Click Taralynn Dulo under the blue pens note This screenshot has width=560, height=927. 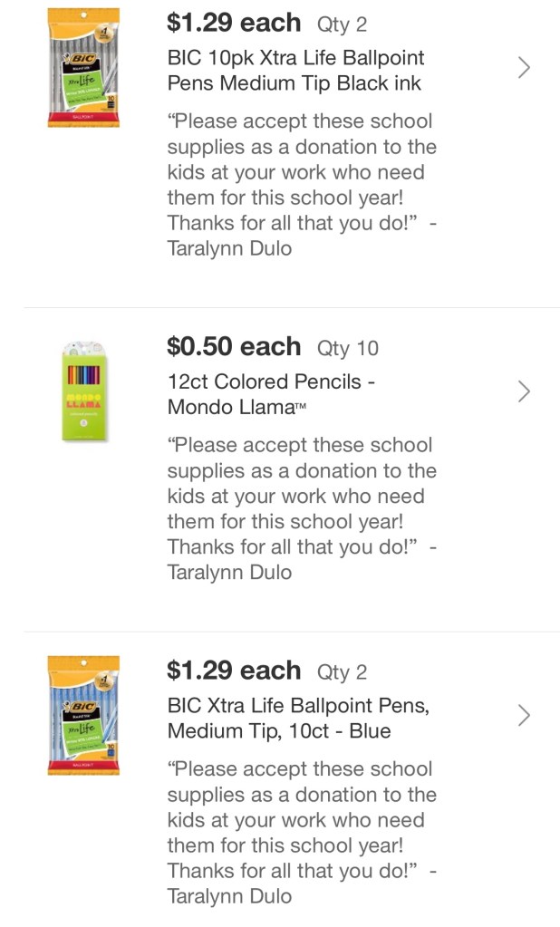230,896
